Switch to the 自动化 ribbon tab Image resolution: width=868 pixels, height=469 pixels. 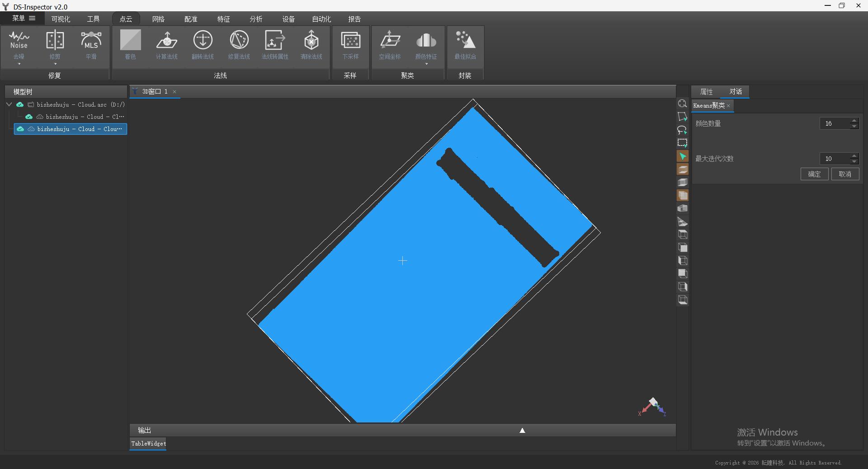[x=321, y=19]
